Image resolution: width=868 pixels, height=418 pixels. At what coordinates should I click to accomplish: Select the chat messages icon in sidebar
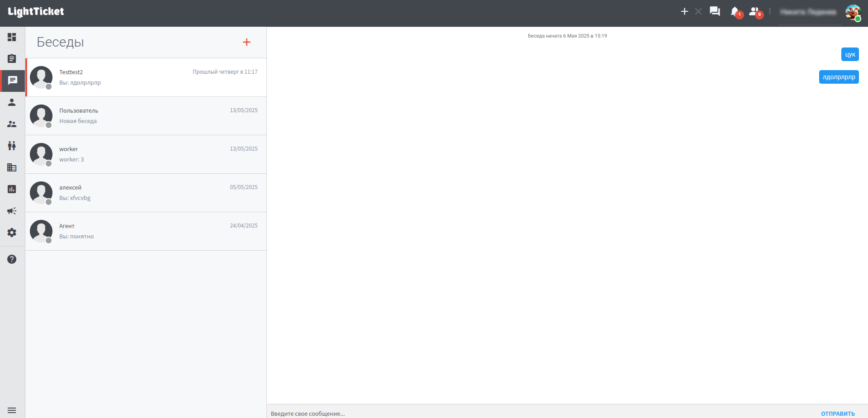12,81
